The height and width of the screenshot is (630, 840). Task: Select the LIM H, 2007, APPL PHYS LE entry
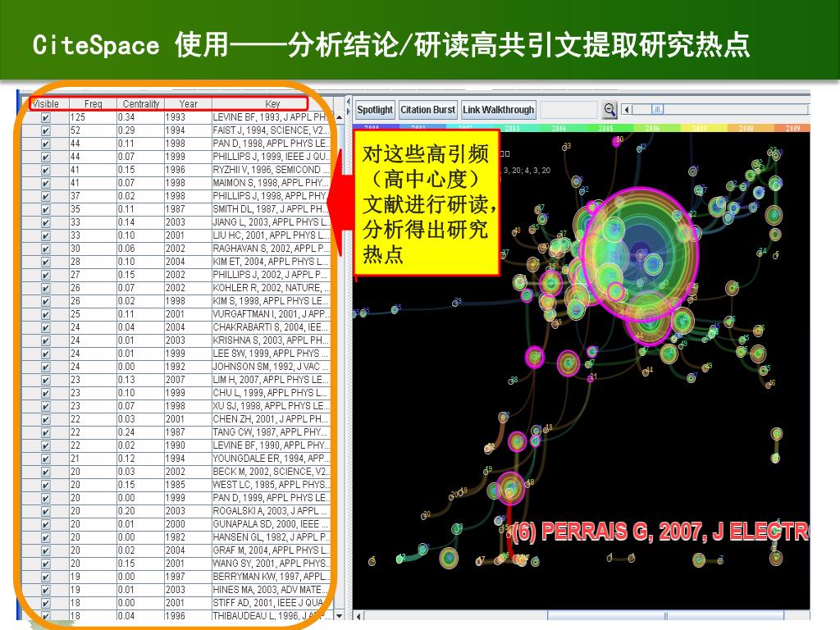tap(271, 380)
